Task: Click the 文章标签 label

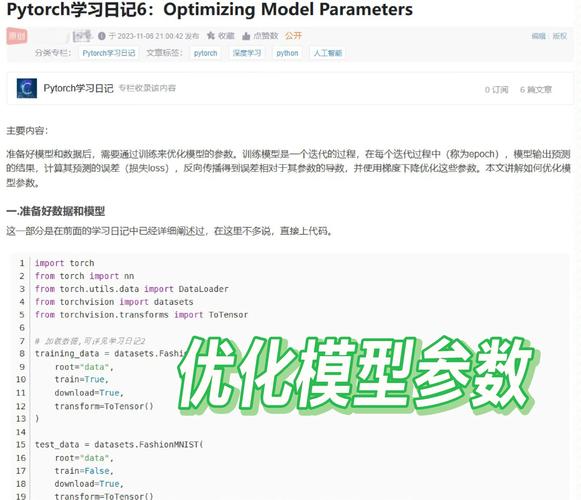Action: click(x=165, y=53)
